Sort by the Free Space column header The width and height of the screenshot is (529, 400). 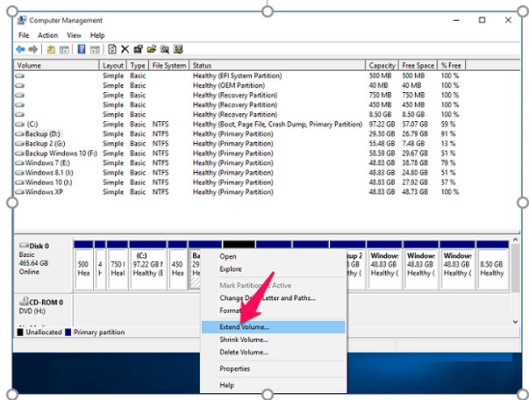(418, 65)
